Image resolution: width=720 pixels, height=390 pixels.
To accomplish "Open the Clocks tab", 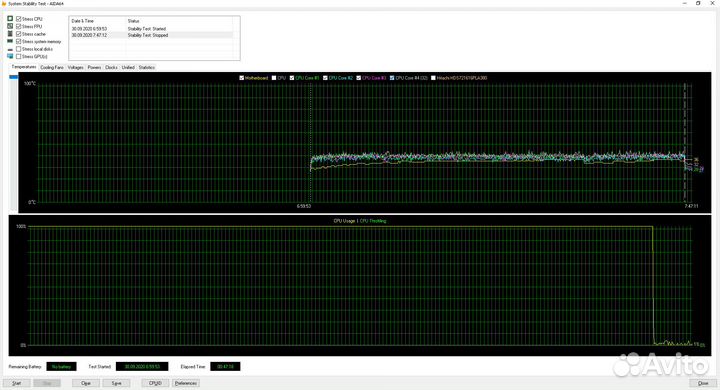I will 111,68.
